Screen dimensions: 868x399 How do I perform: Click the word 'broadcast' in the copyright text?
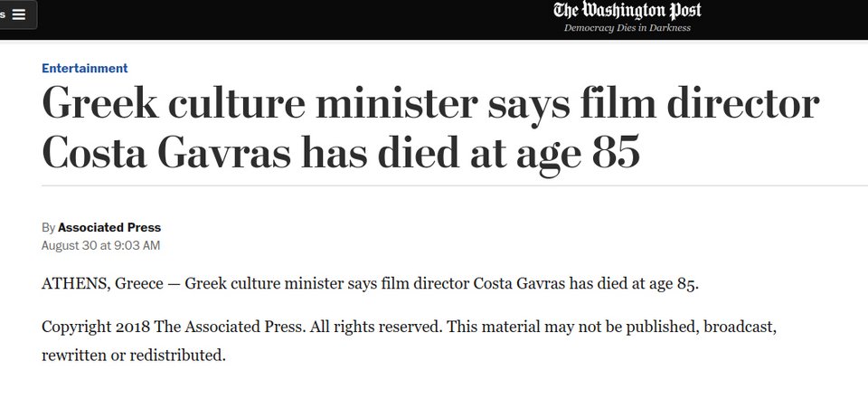[740, 327]
